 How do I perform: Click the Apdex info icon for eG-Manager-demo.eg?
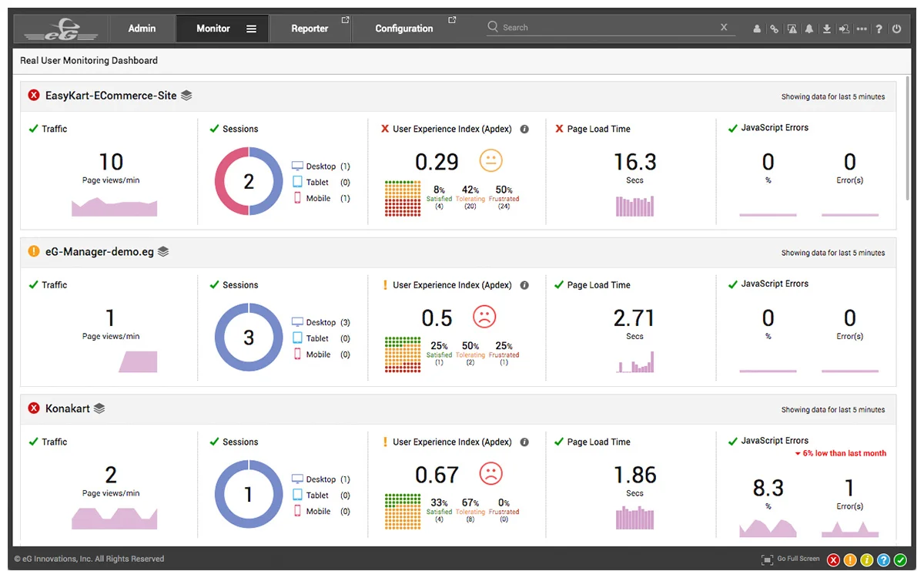pos(524,285)
